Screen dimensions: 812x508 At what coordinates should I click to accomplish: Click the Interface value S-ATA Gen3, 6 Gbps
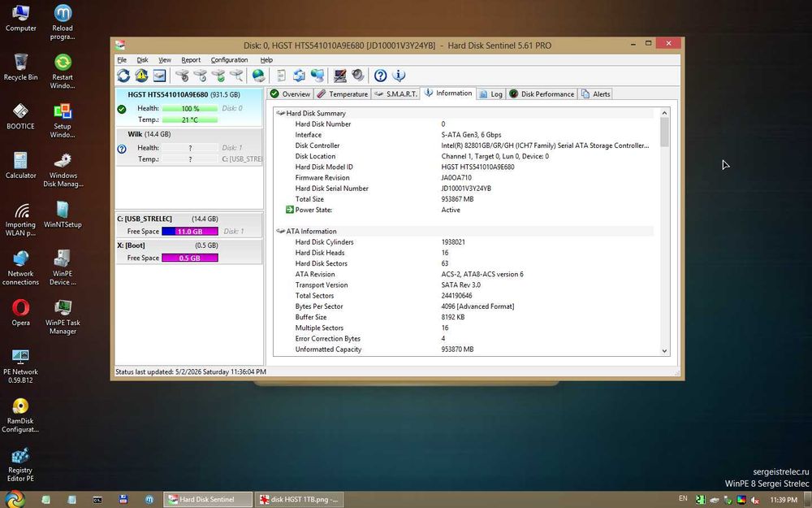tap(471, 135)
